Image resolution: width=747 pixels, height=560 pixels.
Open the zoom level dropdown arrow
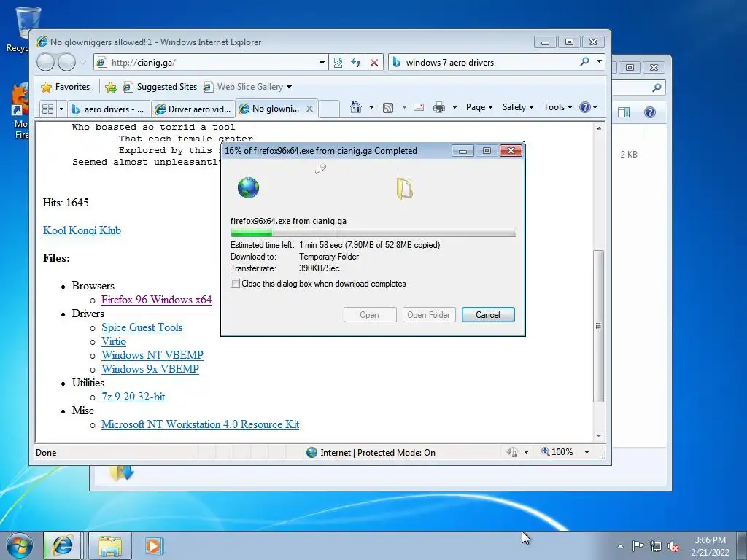click(x=587, y=452)
